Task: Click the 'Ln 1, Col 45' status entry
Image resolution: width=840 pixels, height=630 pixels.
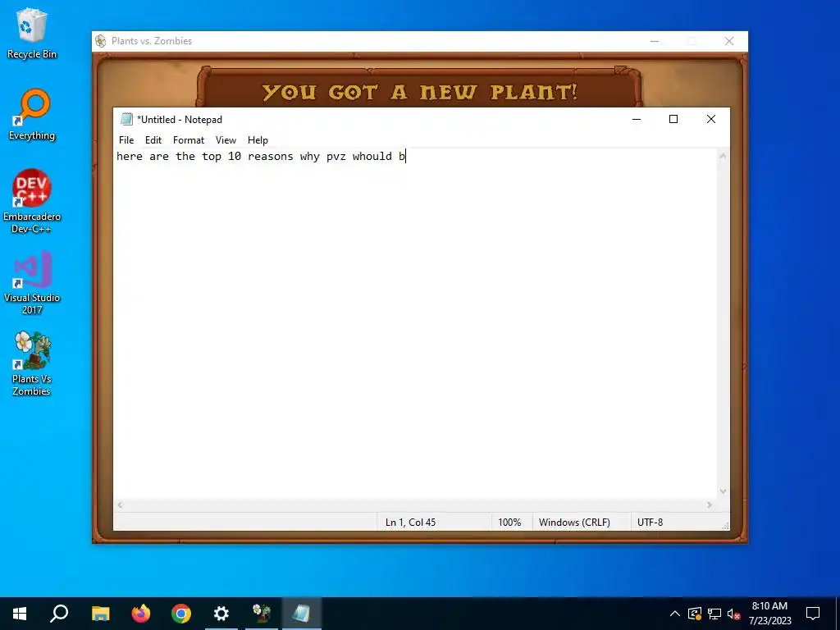Action: point(410,523)
